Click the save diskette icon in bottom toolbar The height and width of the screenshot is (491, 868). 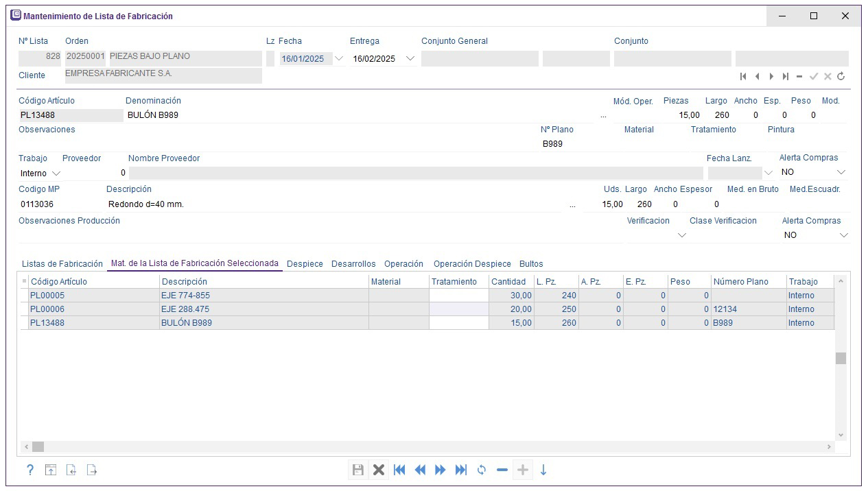click(357, 470)
